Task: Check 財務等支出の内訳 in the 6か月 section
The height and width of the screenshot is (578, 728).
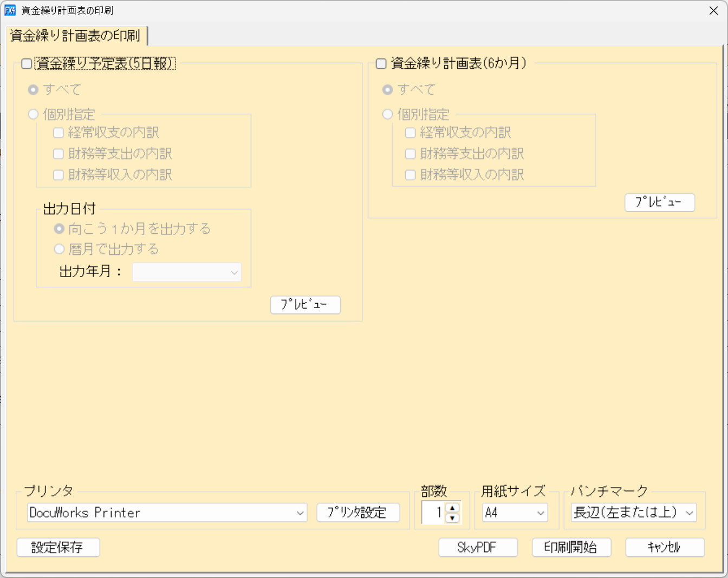Action: [x=410, y=153]
